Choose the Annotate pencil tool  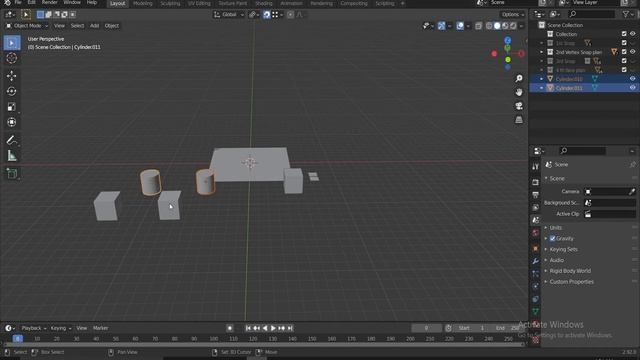pos(12,140)
